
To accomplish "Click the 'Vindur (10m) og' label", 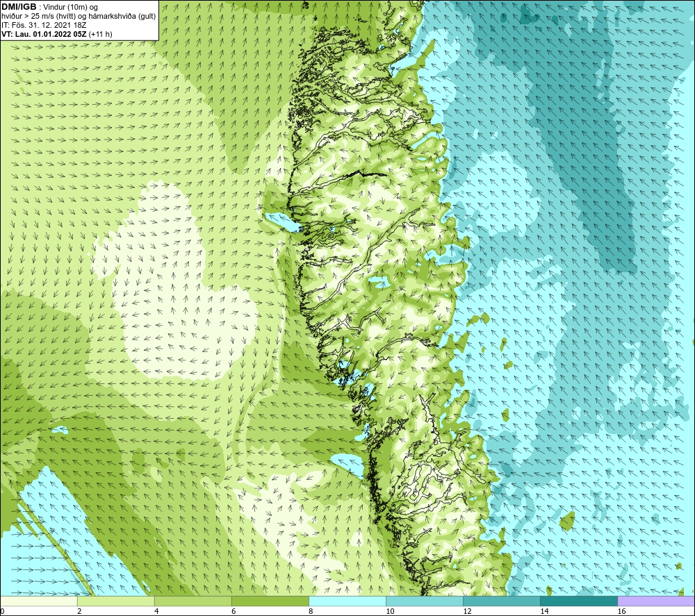I will pyautogui.click(x=70, y=7).
